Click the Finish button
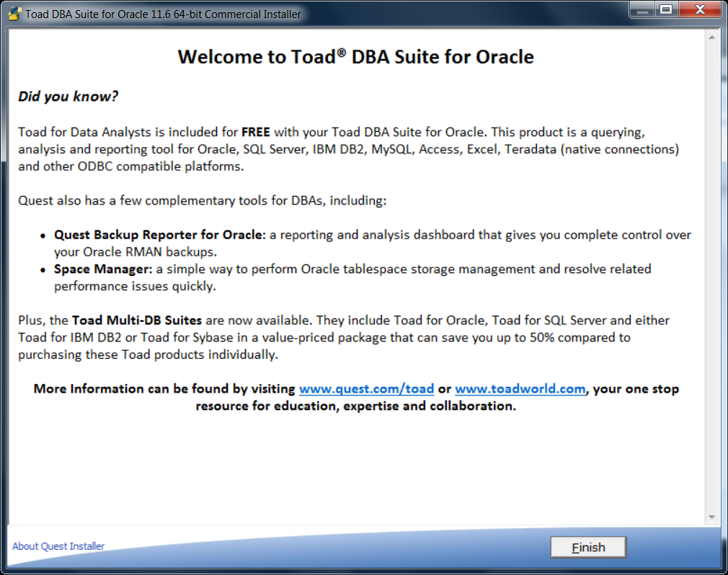 coord(588,547)
